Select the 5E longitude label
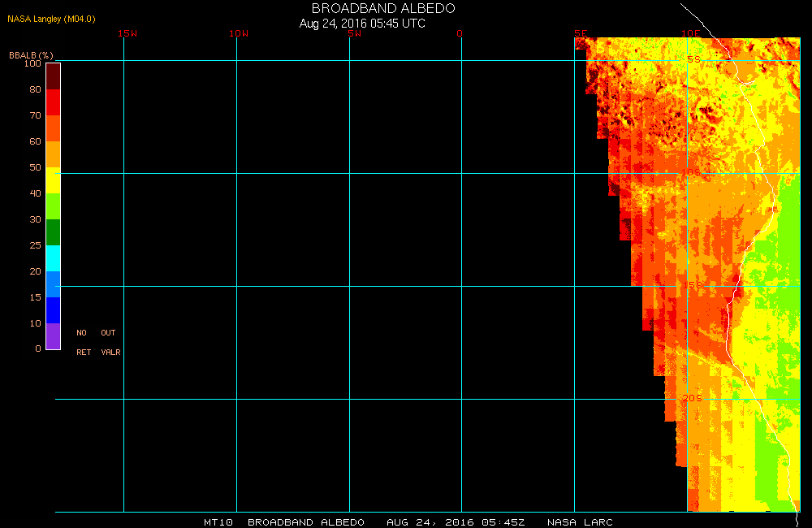Image resolution: width=812 pixels, height=528 pixels. coord(580,33)
